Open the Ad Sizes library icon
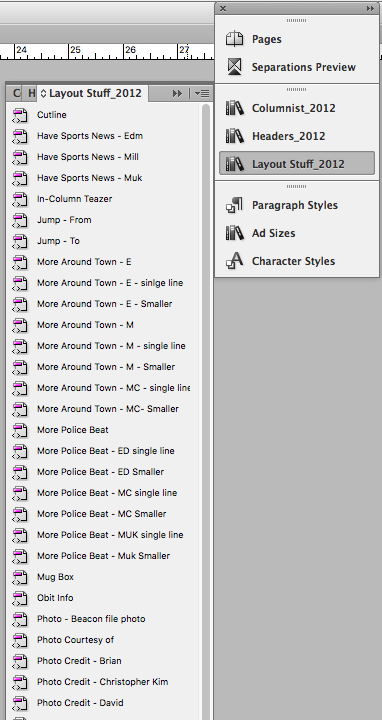This screenshot has height=720, width=382. [x=235, y=233]
